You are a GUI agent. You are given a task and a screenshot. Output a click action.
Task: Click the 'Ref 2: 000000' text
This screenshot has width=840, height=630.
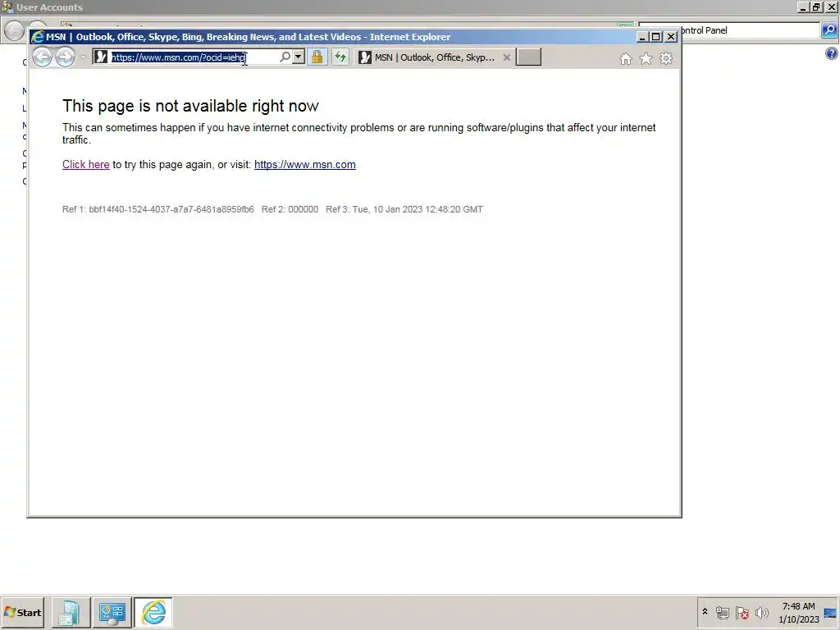coord(290,209)
